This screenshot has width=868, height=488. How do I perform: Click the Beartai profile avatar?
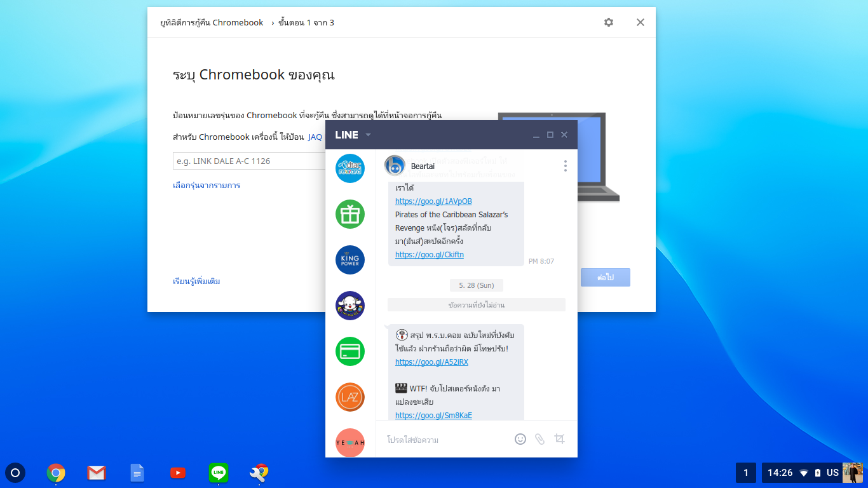click(395, 166)
